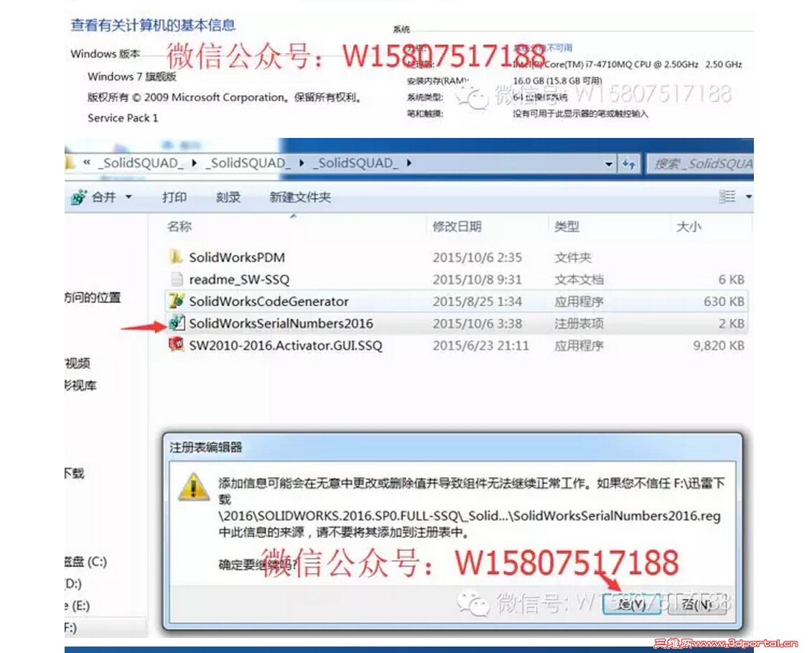812x653 pixels.
Task: Select the SolidWorksPDM file name
Action: pyautogui.click(x=237, y=257)
